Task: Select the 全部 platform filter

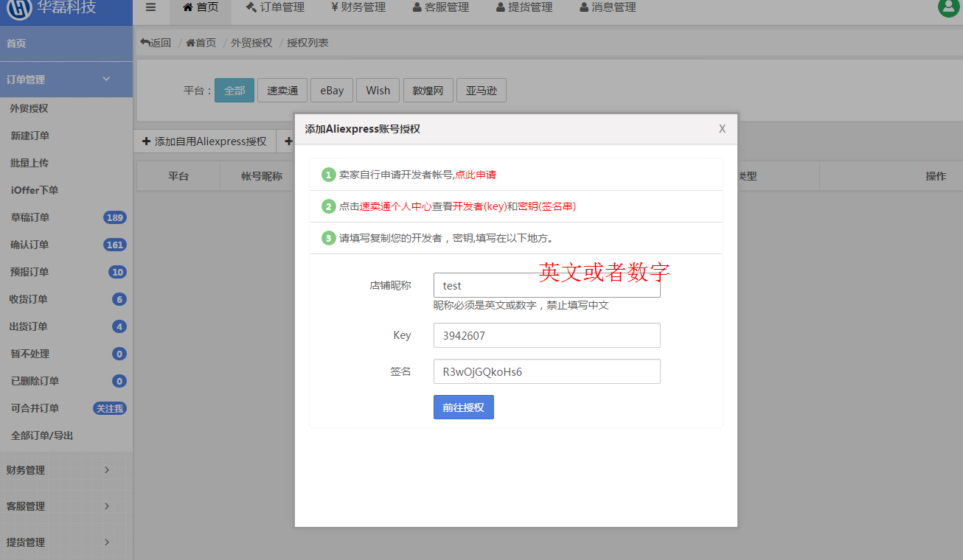Action: pos(234,91)
